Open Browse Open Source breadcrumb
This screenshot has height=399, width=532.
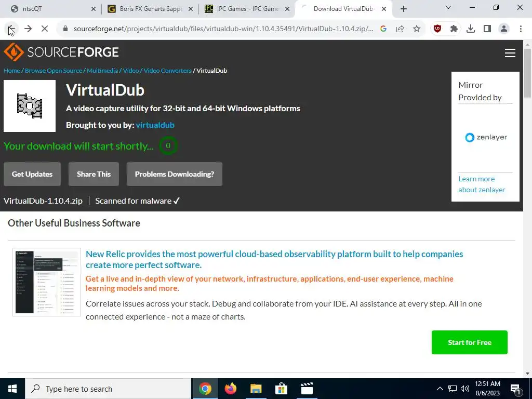[54, 71]
